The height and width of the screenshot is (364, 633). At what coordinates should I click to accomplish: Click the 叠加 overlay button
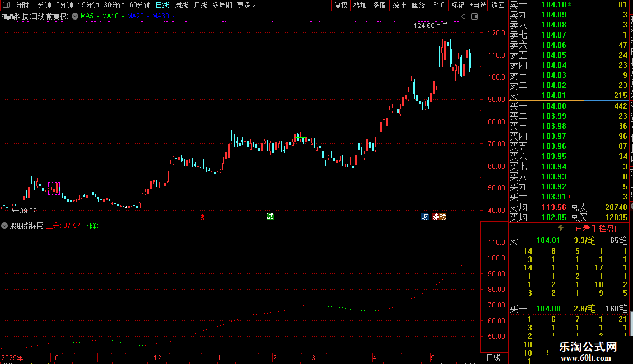360,5
